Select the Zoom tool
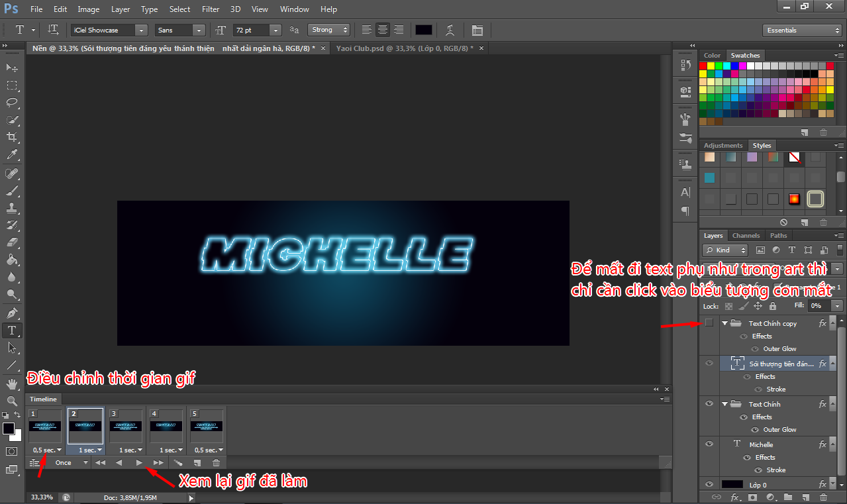847x504 pixels. coord(12,401)
